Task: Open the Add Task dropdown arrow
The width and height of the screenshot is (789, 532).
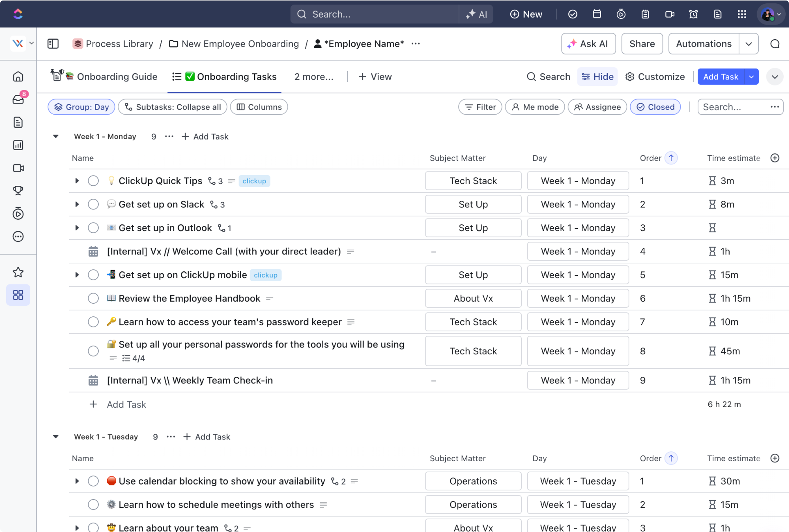Action: pos(751,77)
